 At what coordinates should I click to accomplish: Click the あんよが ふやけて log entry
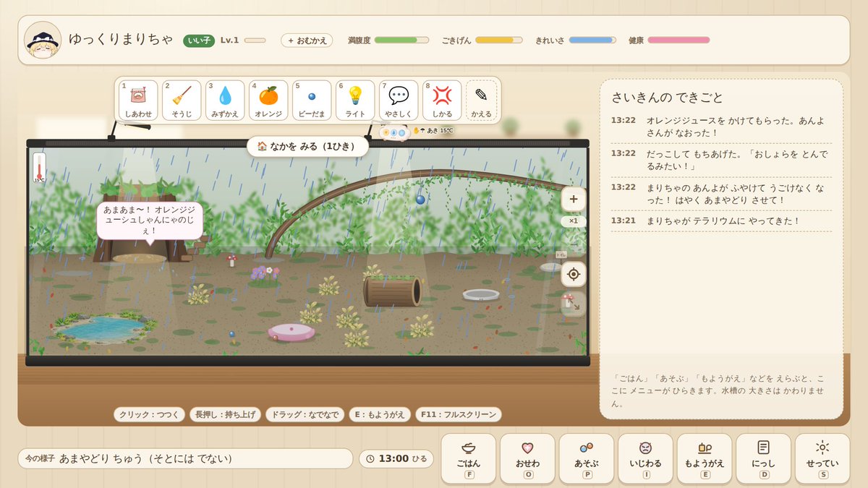click(x=721, y=194)
